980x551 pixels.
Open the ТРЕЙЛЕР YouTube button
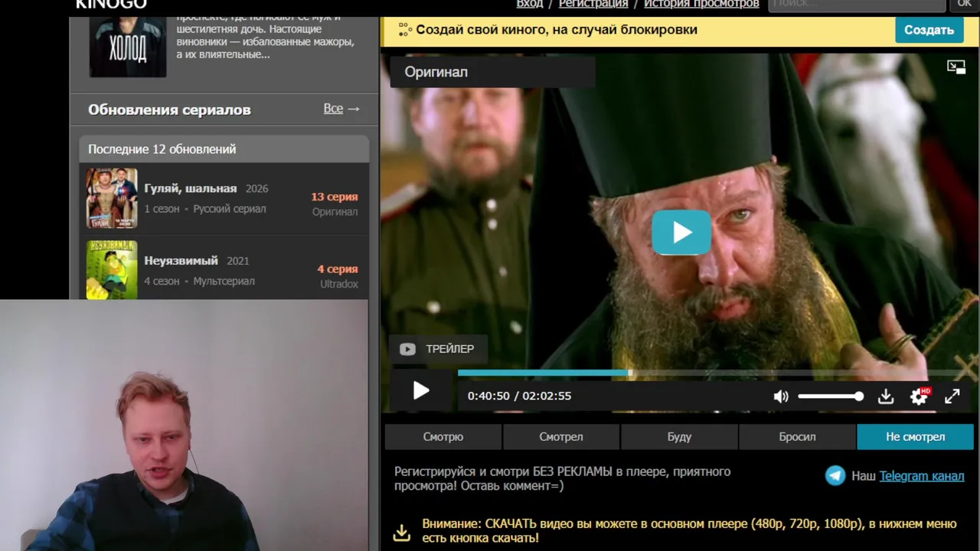point(437,349)
